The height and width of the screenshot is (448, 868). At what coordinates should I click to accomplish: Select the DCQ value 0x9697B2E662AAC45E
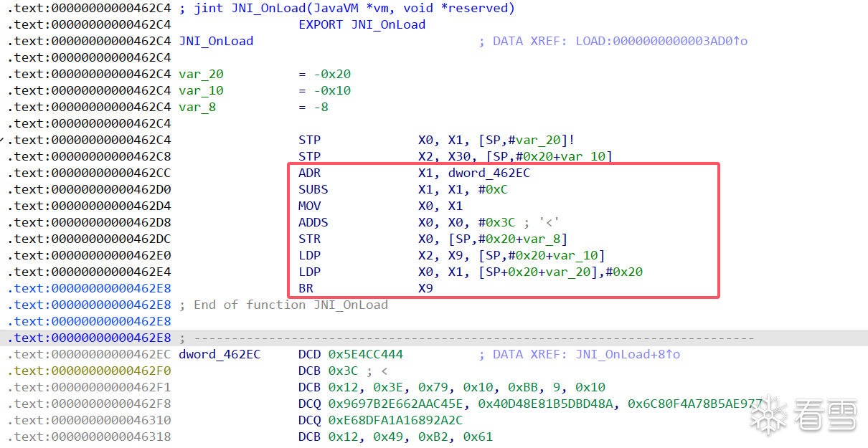[x=400, y=404]
